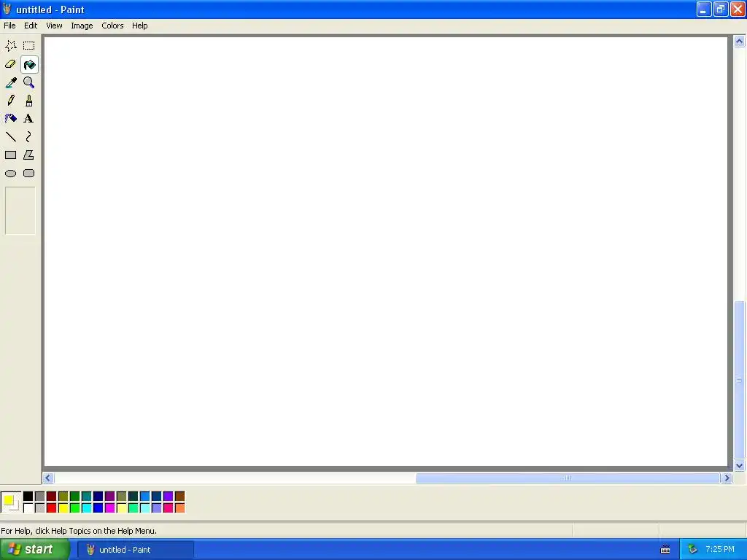
Task: Pick the orange color swatch
Action: click(x=179, y=507)
